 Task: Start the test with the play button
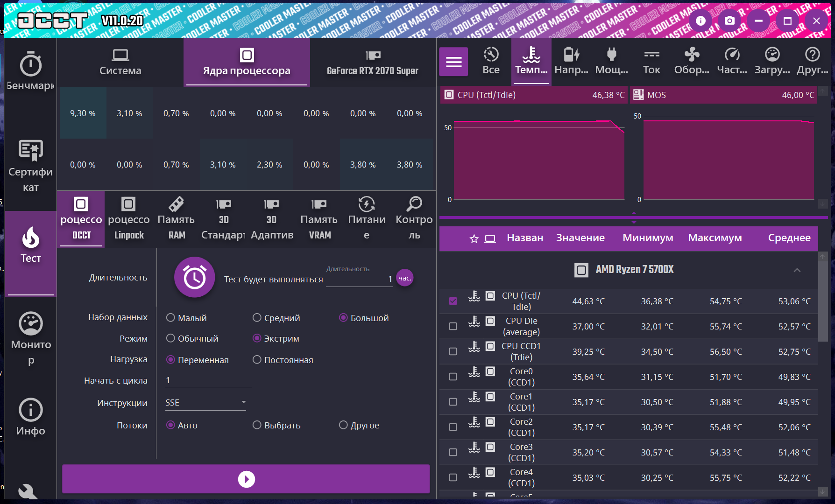point(246,479)
